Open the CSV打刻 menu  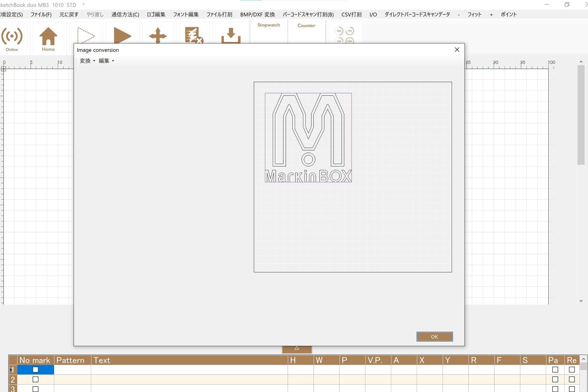(351, 14)
